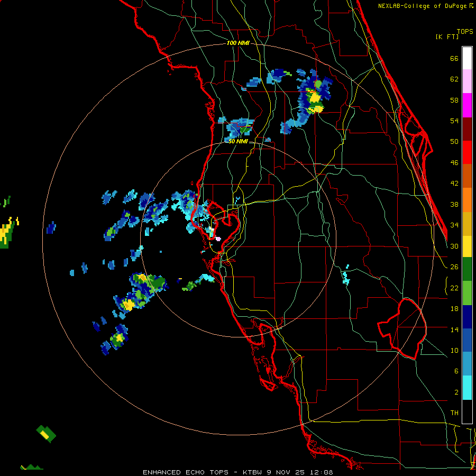Pick the bright red legend swatch
476x476 pixels.
467,152
